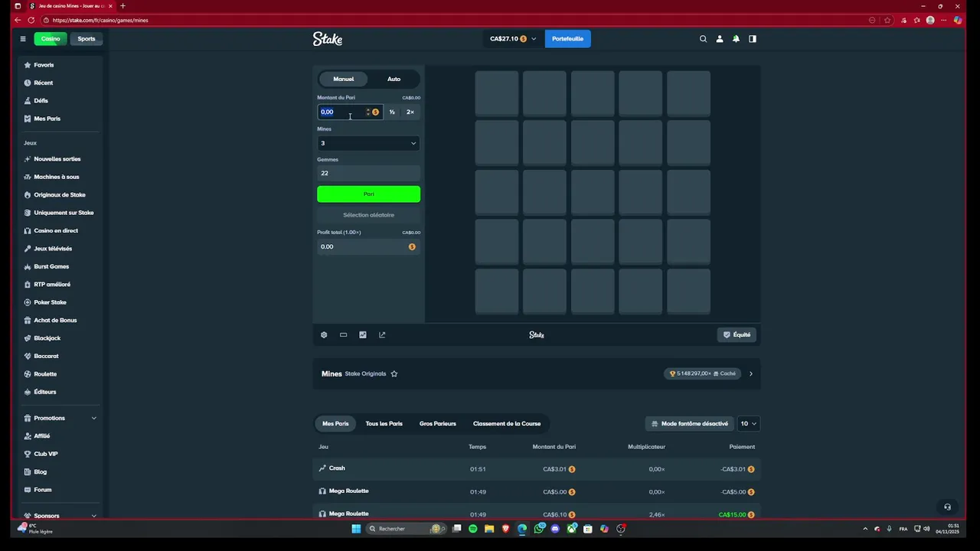This screenshot has width=980, height=551.
Task: Open the user account profile icon
Action: coord(720,39)
